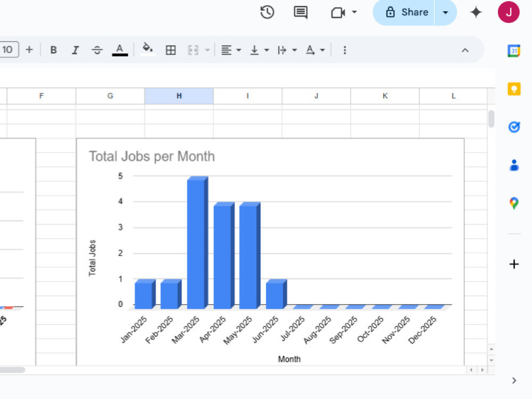Open the text wrapping icon
This screenshot has height=399, width=532.
click(282, 50)
